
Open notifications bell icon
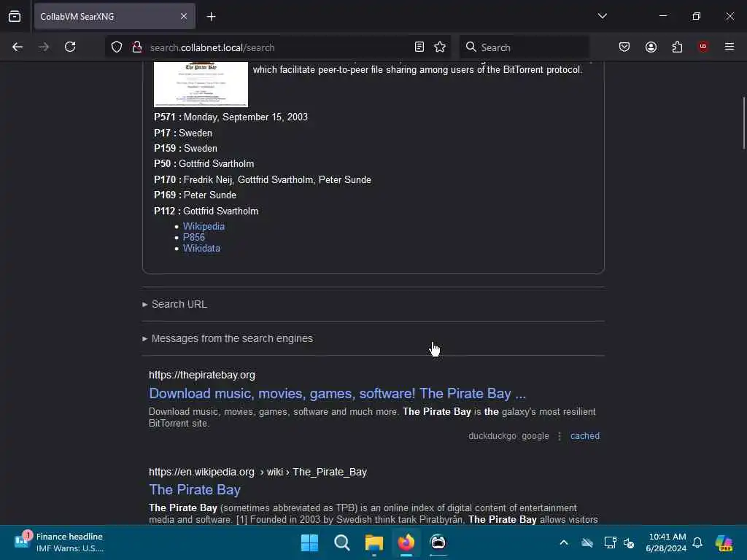[x=697, y=542]
